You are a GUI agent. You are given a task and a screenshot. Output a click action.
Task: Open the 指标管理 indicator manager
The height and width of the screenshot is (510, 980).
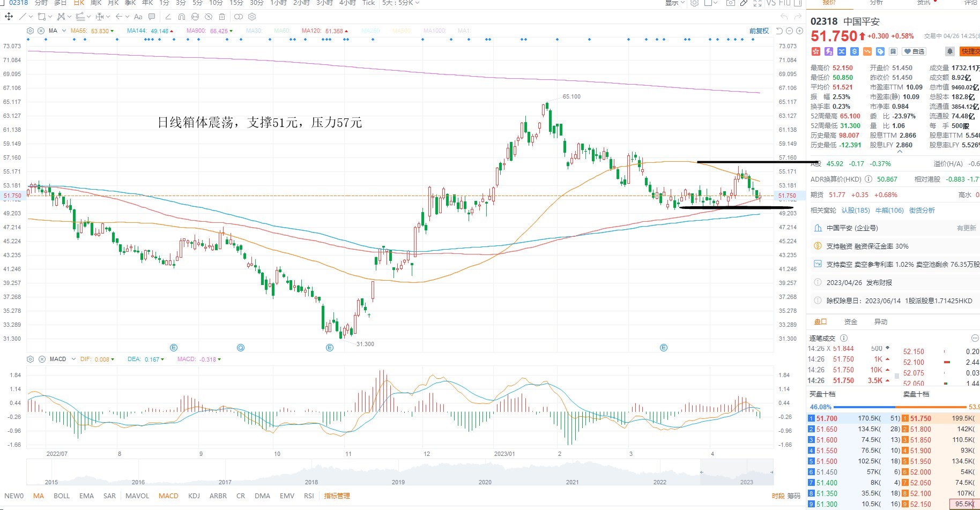337,496
